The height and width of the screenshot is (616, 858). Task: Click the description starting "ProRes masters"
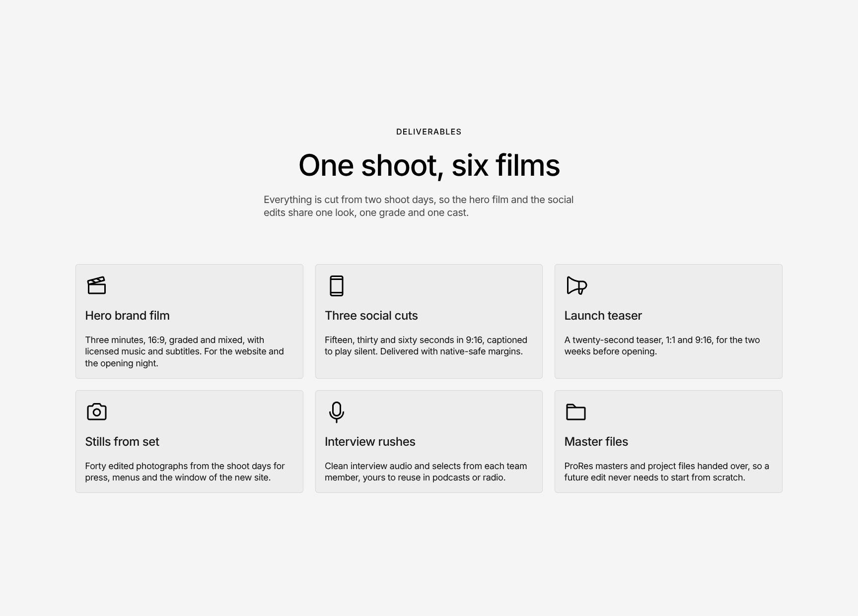(x=667, y=472)
